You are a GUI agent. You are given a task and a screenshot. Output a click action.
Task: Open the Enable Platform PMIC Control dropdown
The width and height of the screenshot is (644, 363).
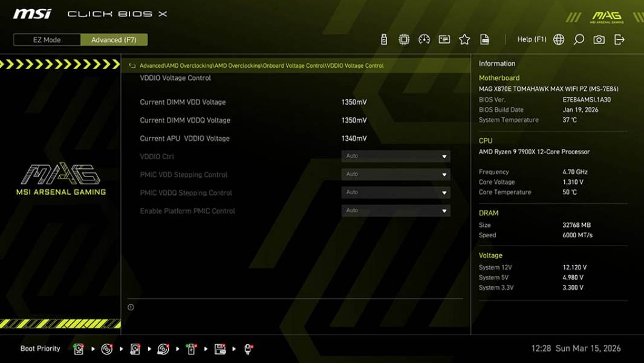[x=396, y=210]
